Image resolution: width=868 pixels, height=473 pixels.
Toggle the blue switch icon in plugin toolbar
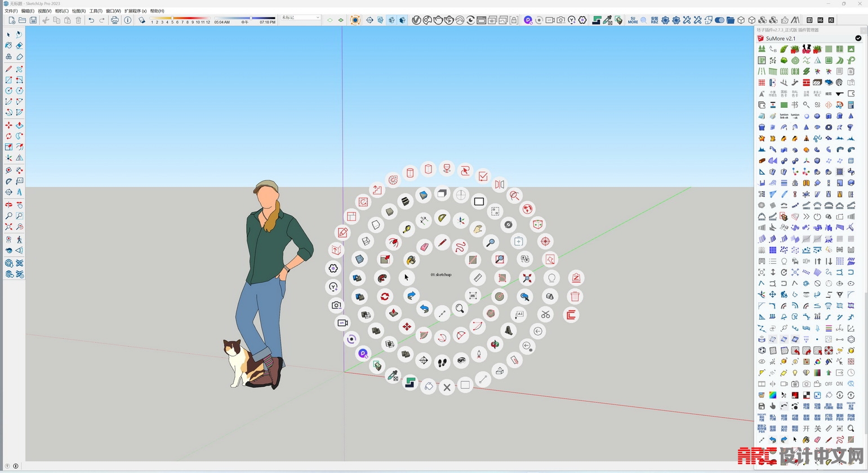(719, 20)
